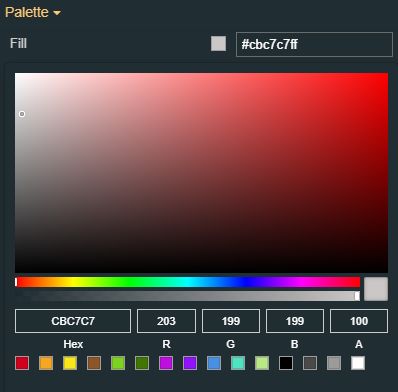Pick the black preset swatch

(x=286, y=363)
